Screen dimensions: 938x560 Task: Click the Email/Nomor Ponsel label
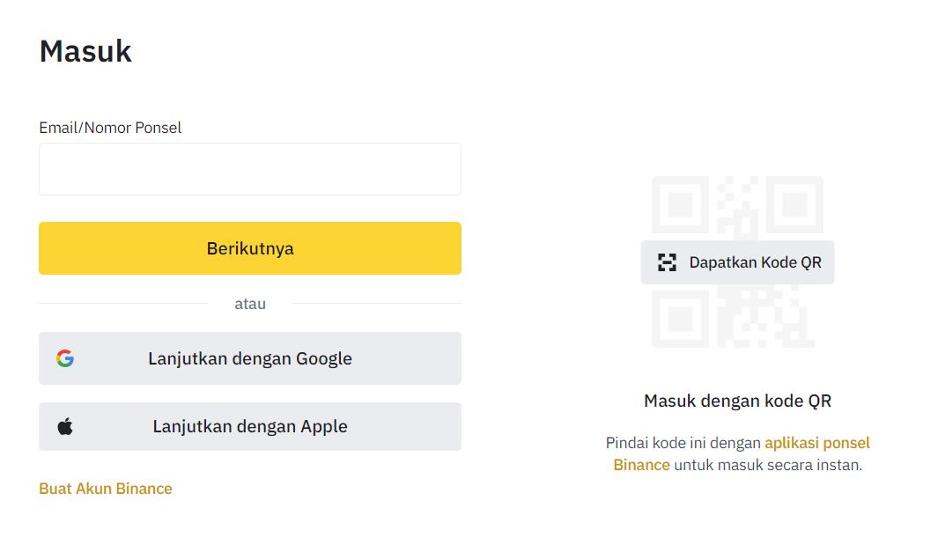tap(110, 128)
